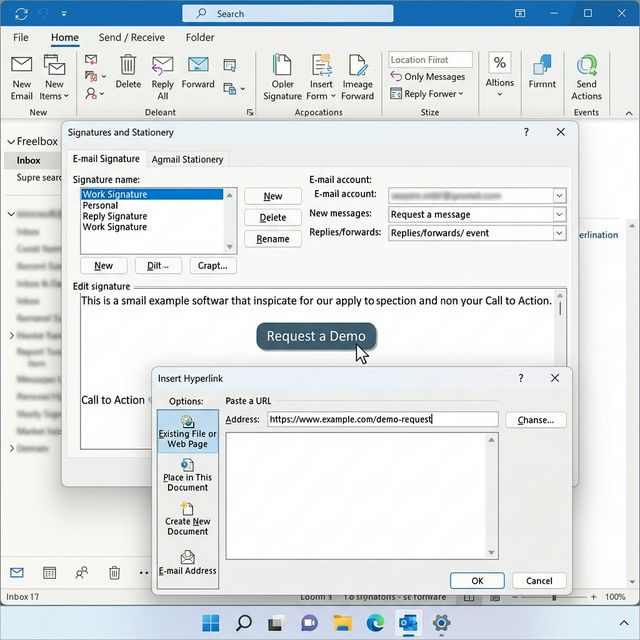Click the Request a Demo button
Viewport: 640px width, 640px height.
click(x=316, y=336)
